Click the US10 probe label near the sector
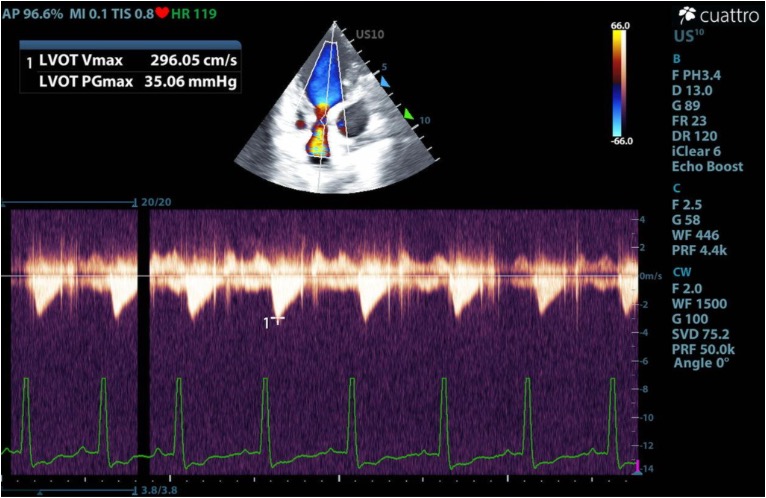This screenshot has height=498, width=766. click(x=370, y=34)
